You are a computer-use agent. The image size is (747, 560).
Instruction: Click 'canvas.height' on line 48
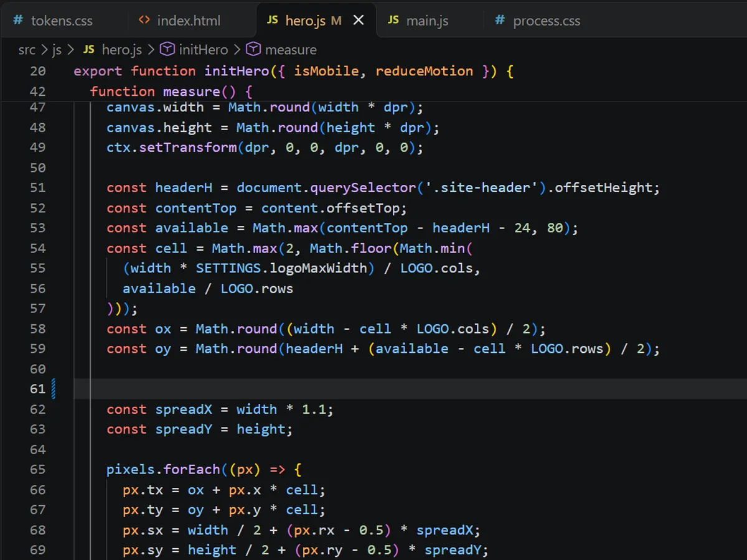(x=159, y=128)
